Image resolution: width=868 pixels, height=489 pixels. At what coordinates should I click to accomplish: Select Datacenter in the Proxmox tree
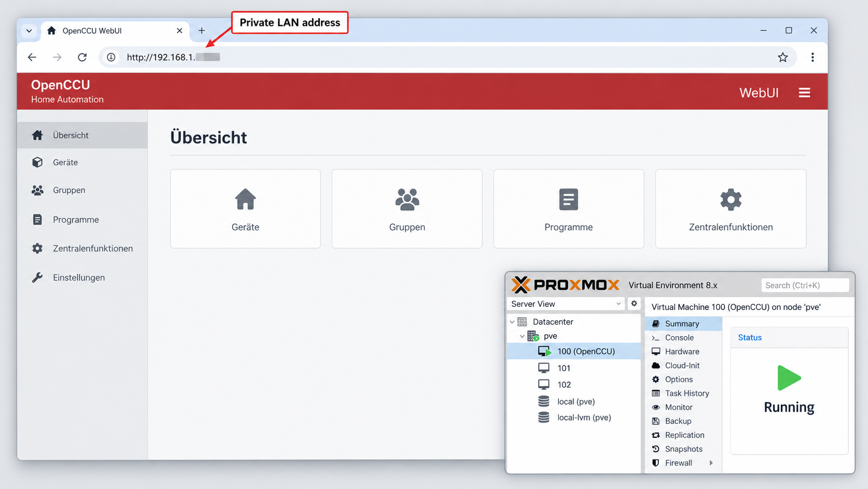(x=553, y=322)
